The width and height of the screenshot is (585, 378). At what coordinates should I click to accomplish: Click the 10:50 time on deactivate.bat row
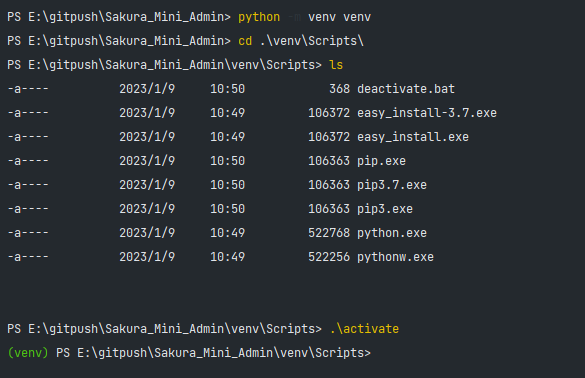pos(228,89)
